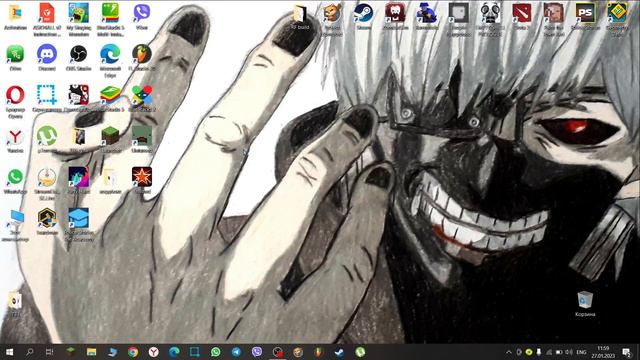
Task: Open the Microsoft Edge desktop shortcut
Action: tap(110, 54)
